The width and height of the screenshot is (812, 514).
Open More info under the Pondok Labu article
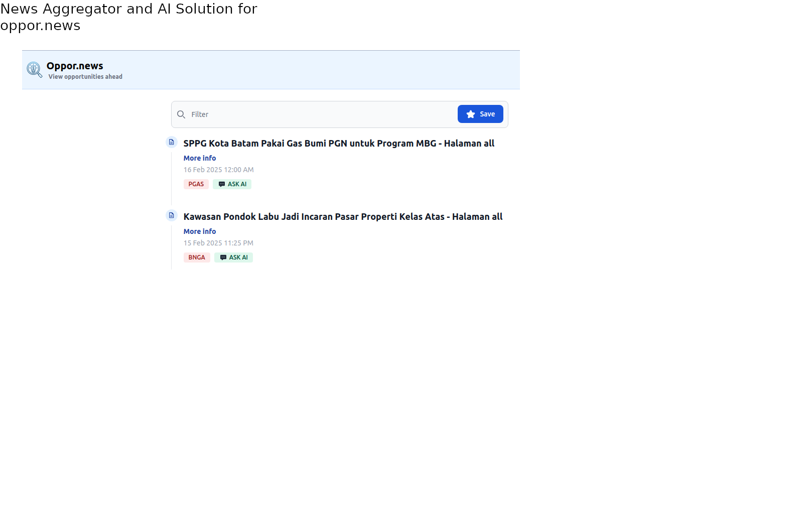click(x=200, y=231)
